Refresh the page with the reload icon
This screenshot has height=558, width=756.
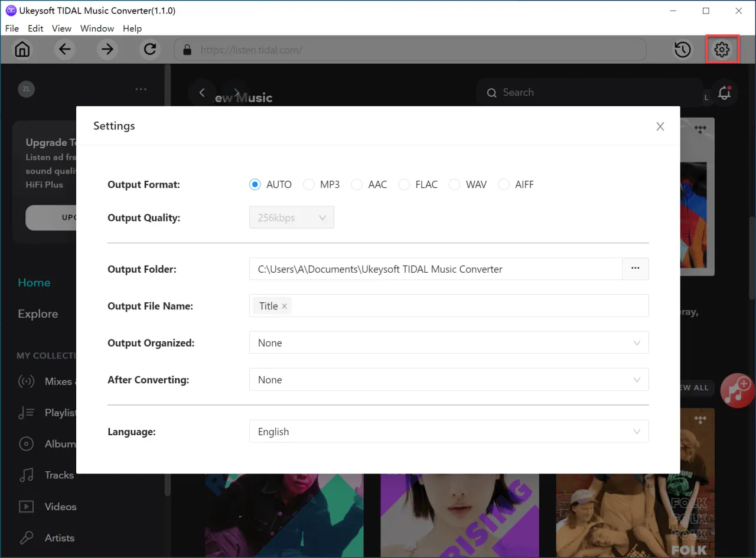149,49
